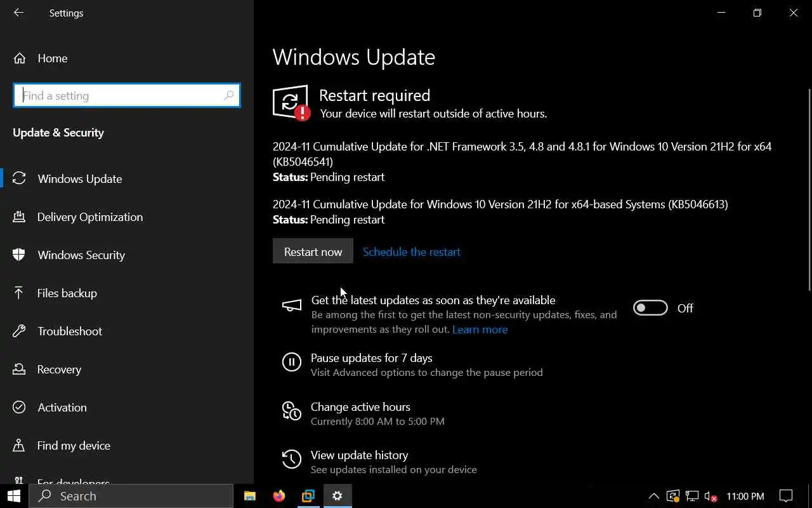Open Home from the settings sidebar
812x508 pixels.
click(x=52, y=58)
